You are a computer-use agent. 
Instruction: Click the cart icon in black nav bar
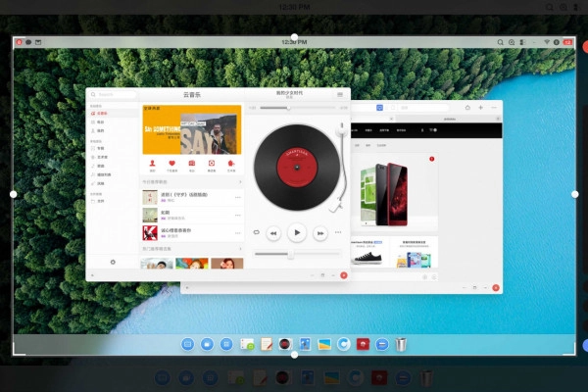[432, 130]
